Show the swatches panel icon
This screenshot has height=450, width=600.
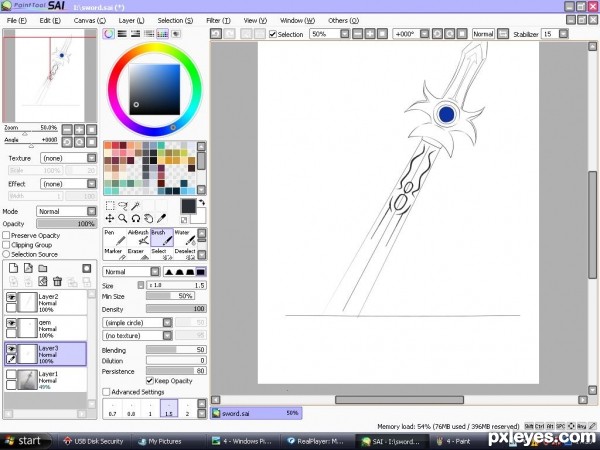coord(162,34)
